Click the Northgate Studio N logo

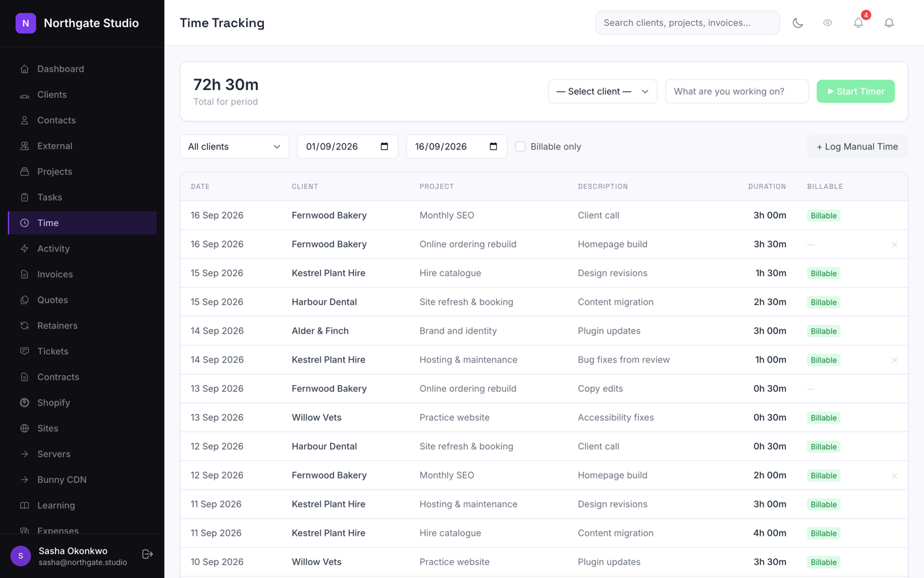[26, 23]
